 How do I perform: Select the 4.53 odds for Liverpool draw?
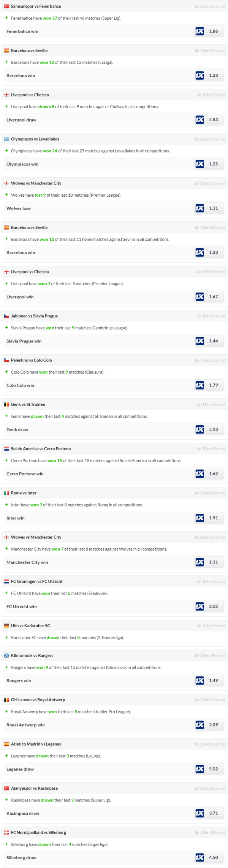[214, 120]
